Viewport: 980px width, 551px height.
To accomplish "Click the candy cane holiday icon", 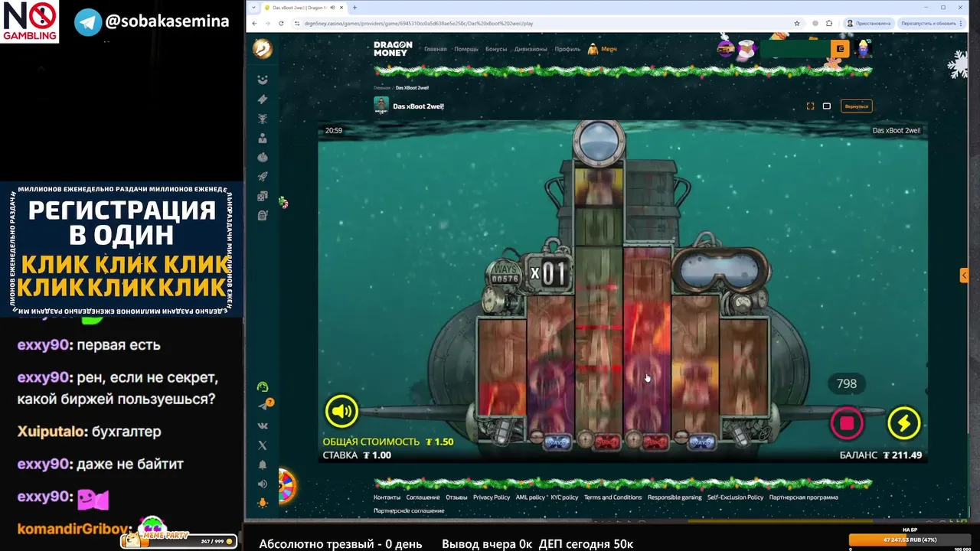I will 283,203.
